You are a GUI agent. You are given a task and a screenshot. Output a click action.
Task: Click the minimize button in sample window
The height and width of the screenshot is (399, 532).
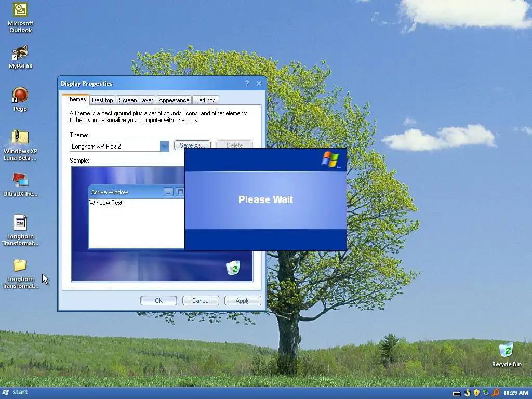169,192
